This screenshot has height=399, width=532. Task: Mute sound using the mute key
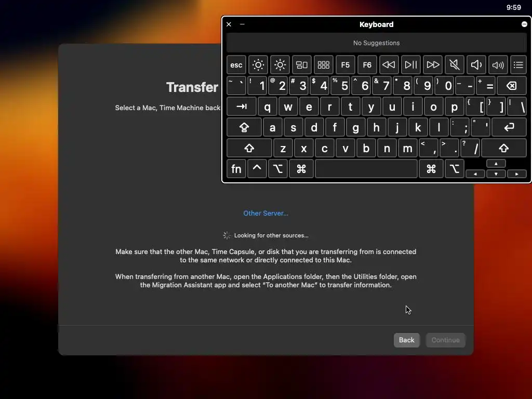454,65
